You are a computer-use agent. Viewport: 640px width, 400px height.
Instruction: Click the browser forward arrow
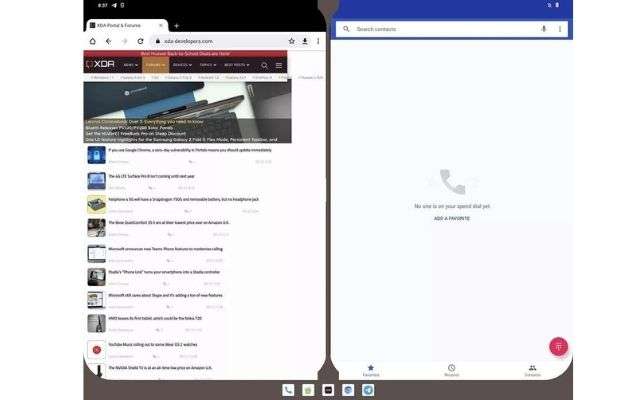click(124, 41)
